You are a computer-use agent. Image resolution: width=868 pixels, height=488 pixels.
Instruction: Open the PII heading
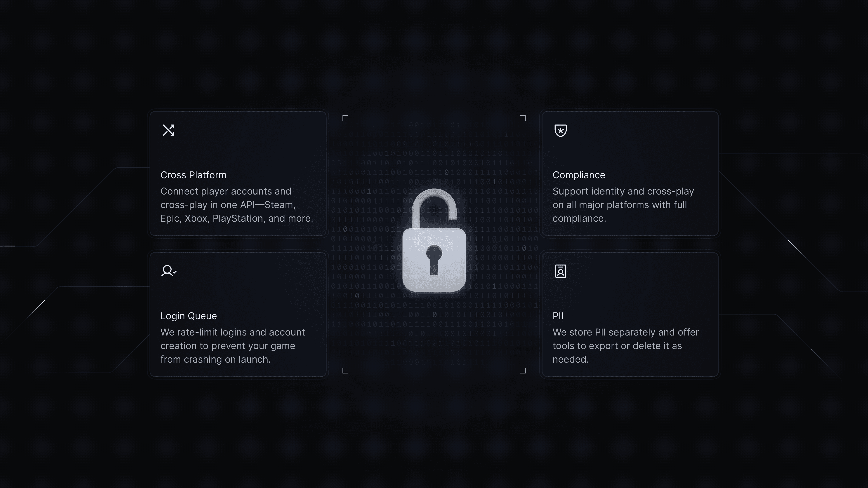tap(558, 316)
